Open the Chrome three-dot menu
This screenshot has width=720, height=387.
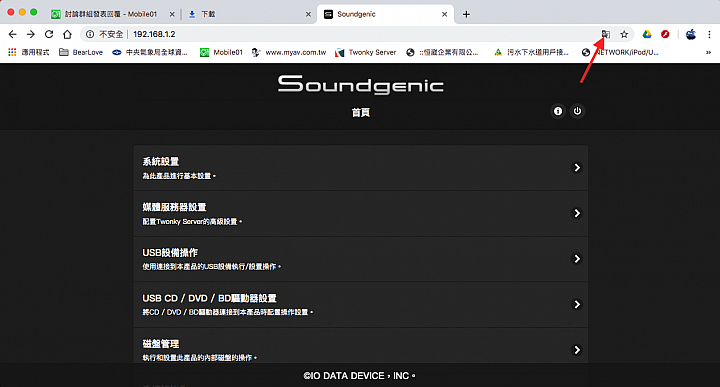(x=709, y=34)
